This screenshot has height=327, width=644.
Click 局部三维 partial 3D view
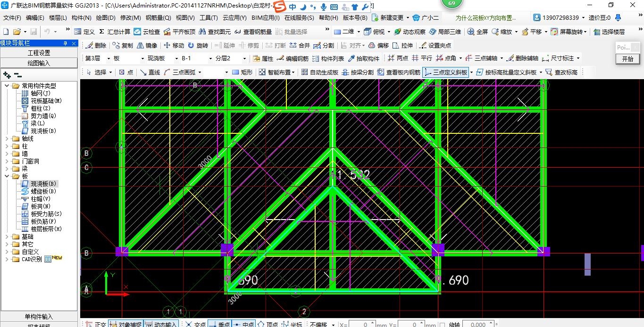[445, 32]
